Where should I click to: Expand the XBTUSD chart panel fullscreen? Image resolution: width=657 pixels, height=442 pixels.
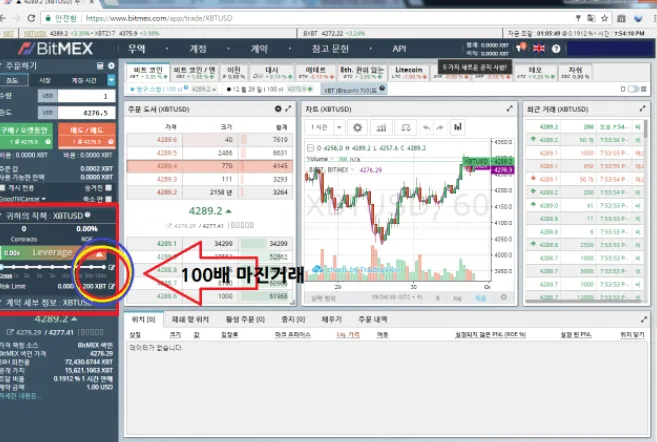click(510, 109)
